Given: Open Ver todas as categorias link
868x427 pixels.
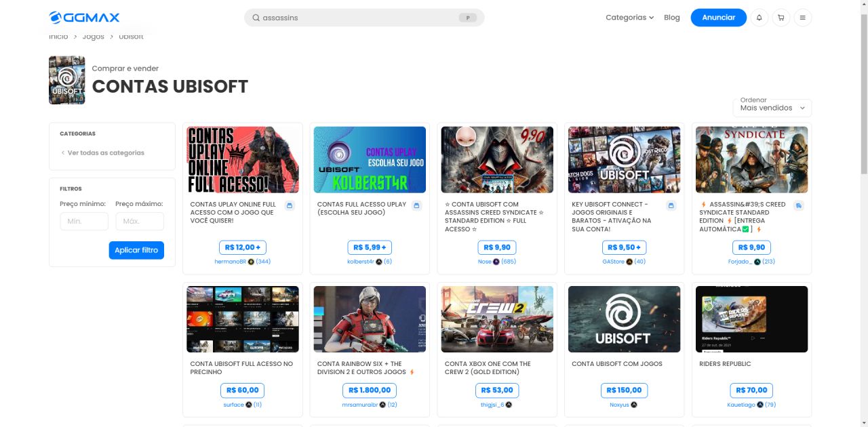Looking at the screenshot, I should tap(106, 153).
